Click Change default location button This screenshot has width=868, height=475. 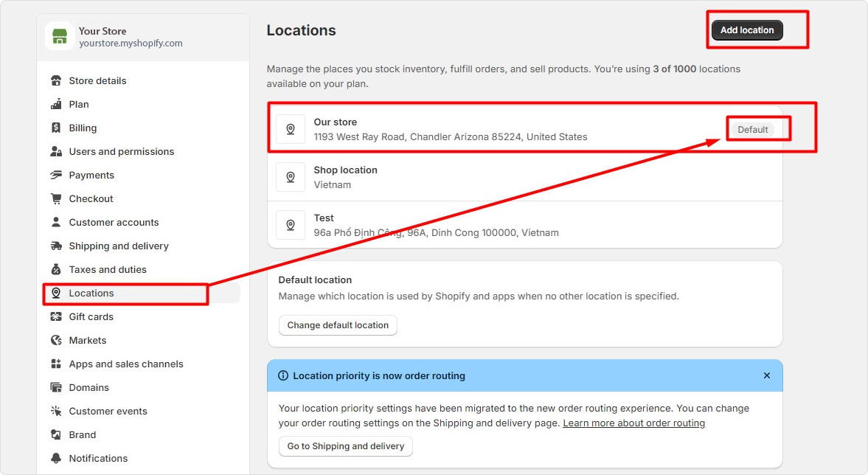[338, 325]
